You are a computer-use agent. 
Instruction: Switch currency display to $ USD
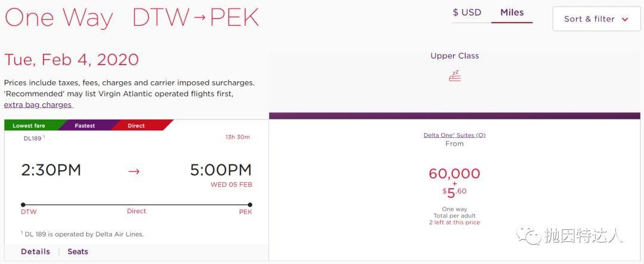click(467, 13)
